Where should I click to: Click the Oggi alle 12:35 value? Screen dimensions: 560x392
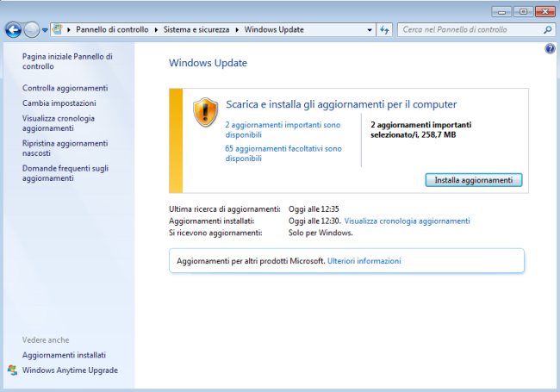pos(314,209)
